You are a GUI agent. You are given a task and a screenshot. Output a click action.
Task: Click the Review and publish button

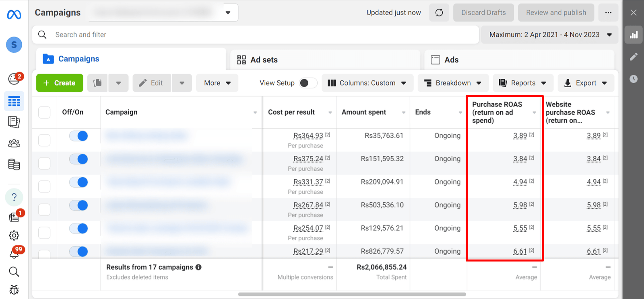(556, 12)
